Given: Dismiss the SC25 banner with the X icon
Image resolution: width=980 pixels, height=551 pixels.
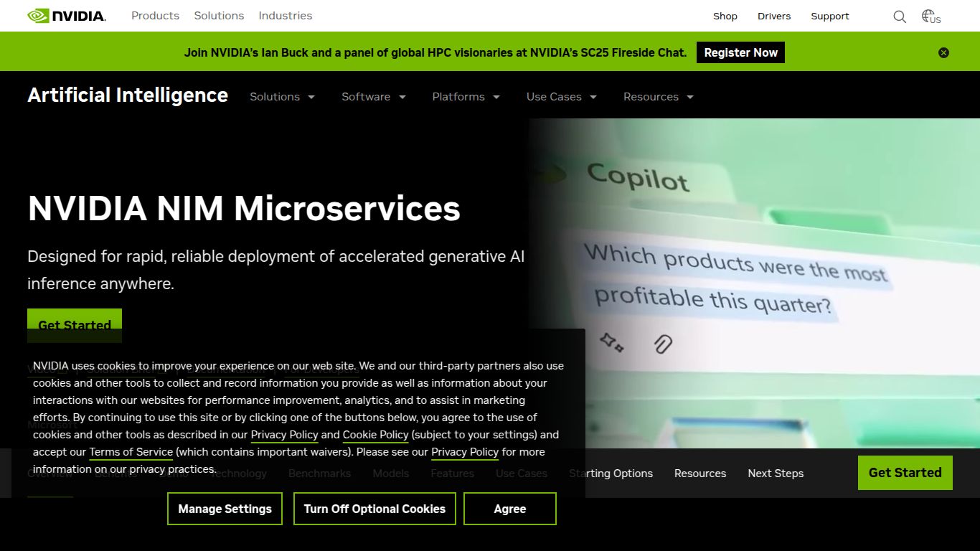Looking at the screenshot, I should pyautogui.click(x=943, y=52).
